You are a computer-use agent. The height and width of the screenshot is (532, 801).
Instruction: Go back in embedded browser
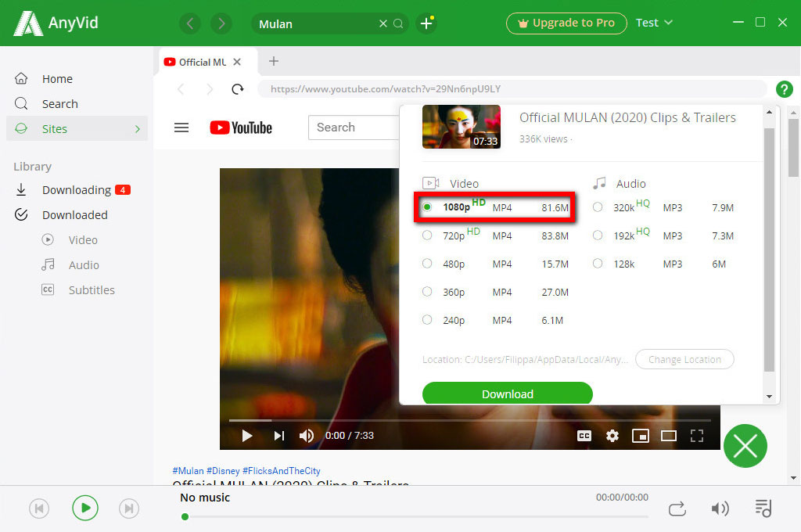(181, 89)
